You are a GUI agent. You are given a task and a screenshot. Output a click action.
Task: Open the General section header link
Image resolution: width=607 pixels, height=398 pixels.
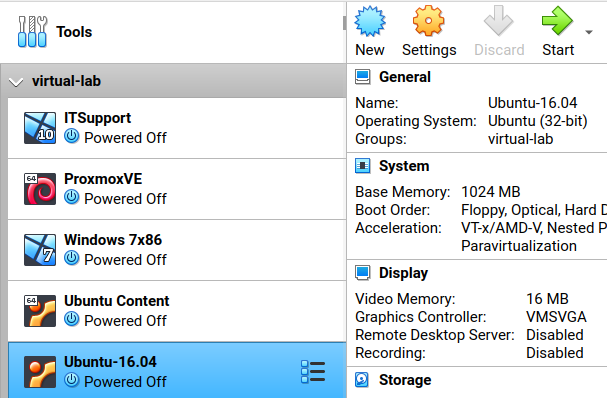point(405,77)
